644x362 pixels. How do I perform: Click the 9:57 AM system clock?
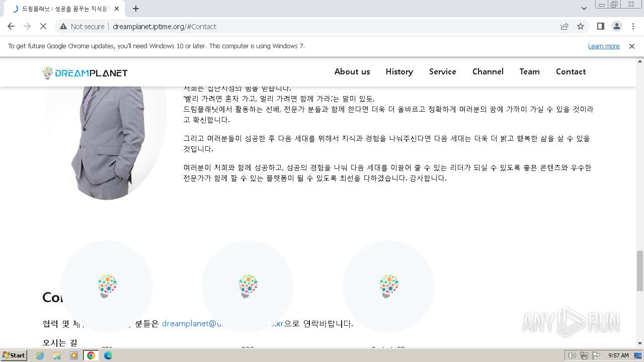click(618, 355)
